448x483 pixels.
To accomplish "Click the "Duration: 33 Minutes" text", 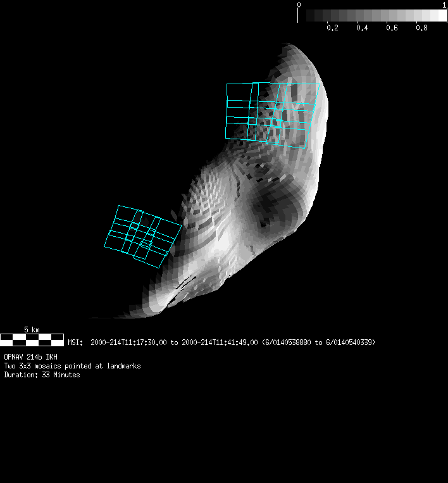I will pyautogui.click(x=42, y=375).
